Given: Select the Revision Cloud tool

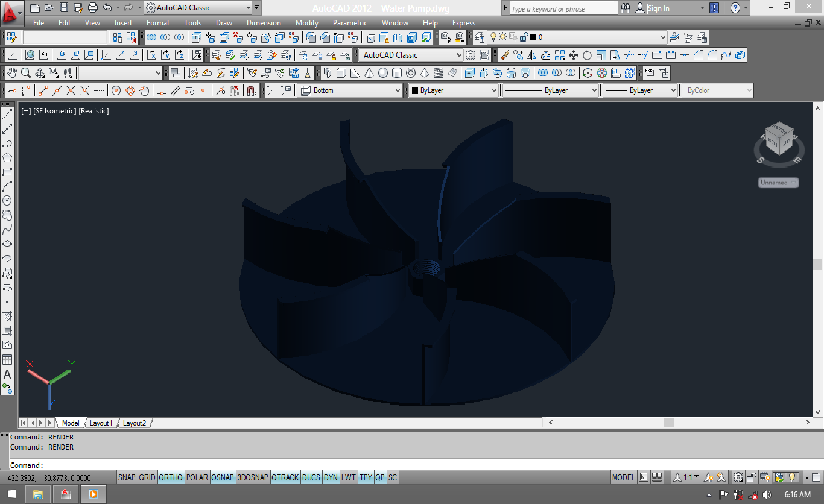Looking at the screenshot, I should tap(7, 215).
